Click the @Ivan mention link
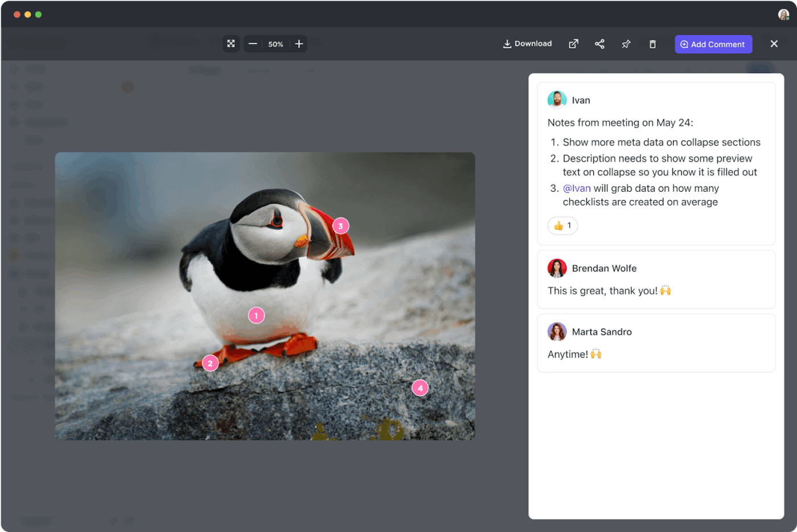 [577, 188]
